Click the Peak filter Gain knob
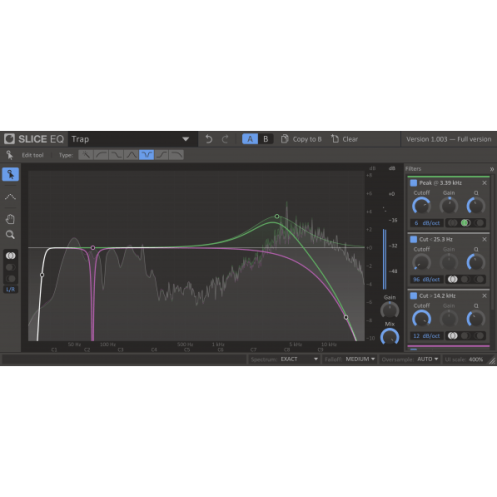This screenshot has height=497, width=497. pos(449,205)
